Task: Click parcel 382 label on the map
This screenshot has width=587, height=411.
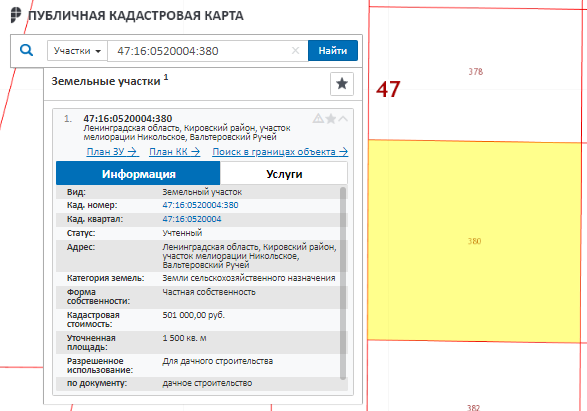Action: pyautogui.click(x=473, y=407)
